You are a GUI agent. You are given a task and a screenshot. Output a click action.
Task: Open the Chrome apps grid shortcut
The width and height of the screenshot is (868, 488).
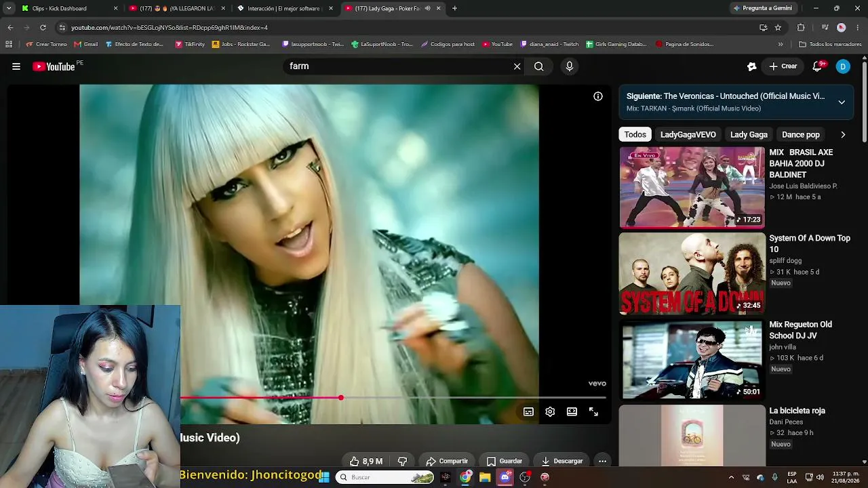pyautogui.click(x=9, y=44)
